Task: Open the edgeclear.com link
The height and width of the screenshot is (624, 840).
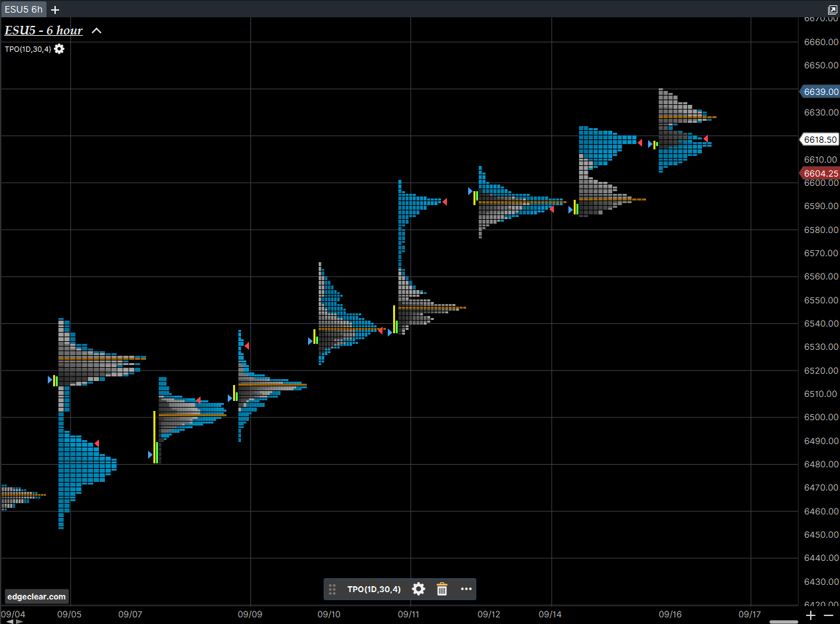Action: click(x=37, y=596)
